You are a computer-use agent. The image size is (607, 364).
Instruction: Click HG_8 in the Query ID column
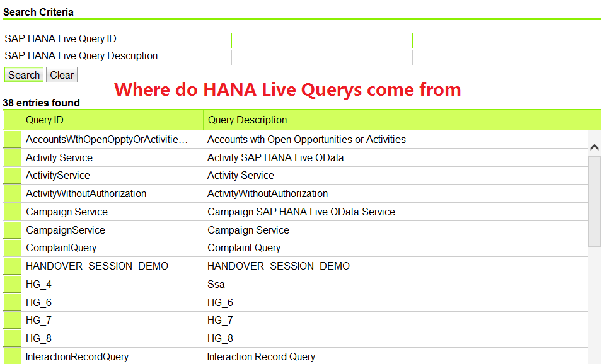[38, 338]
